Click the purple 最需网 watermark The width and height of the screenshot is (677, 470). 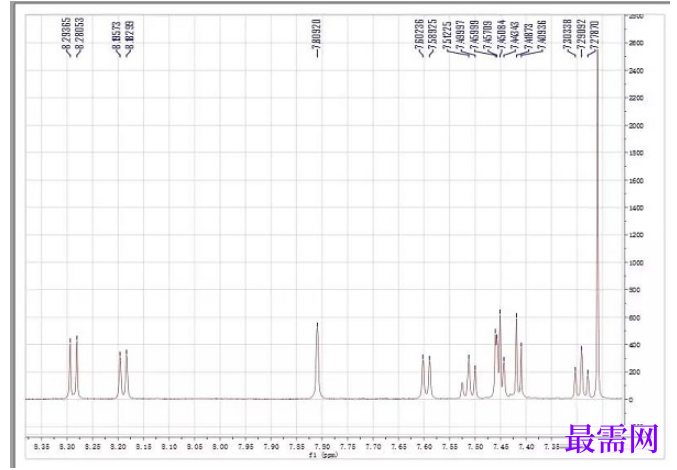coord(611,438)
